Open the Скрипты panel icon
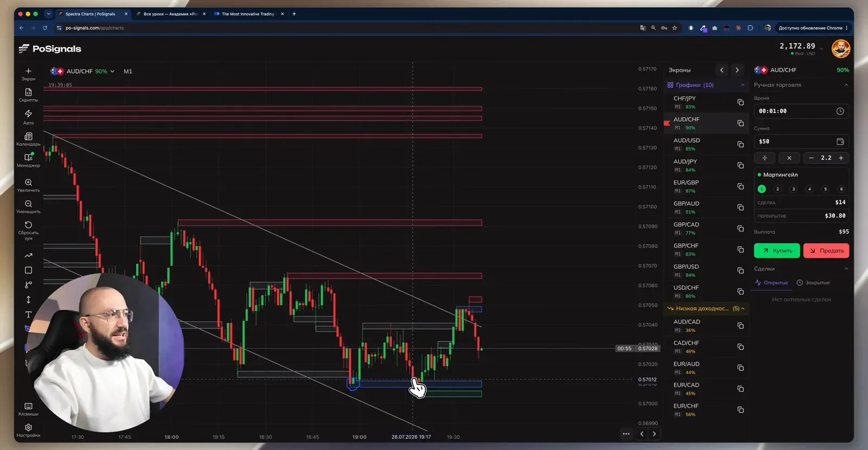This screenshot has height=450, width=868. pyautogui.click(x=28, y=93)
